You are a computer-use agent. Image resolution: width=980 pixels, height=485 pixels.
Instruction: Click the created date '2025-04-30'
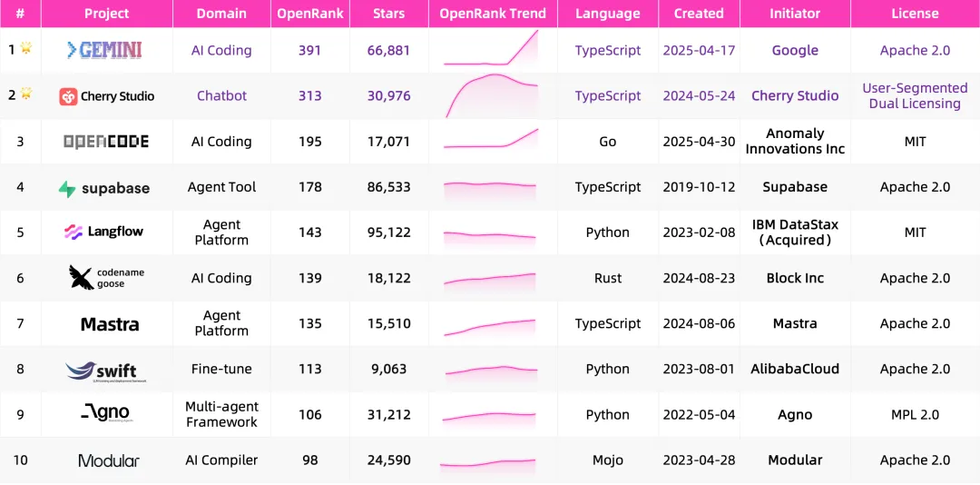(699, 142)
